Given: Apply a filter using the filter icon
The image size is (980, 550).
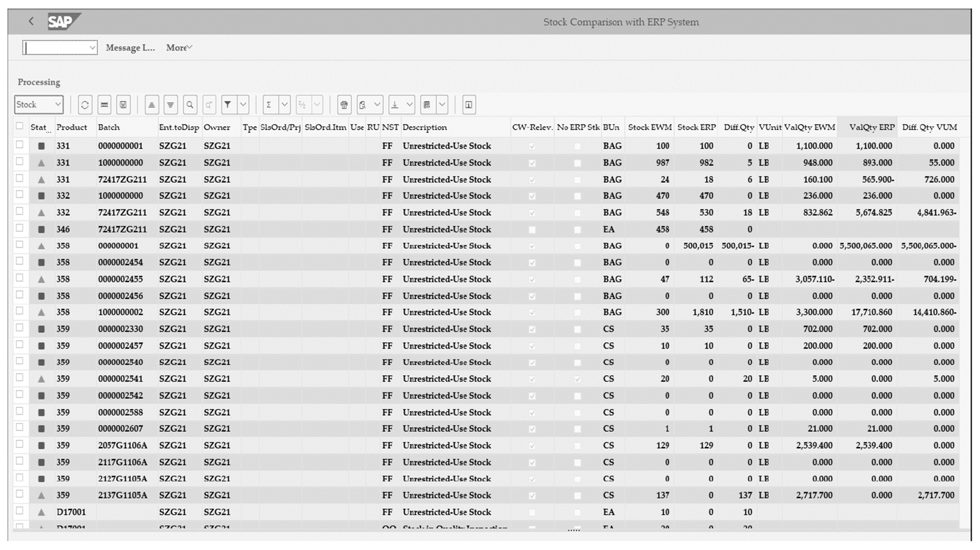Looking at the screenshot, I should pyautogui.click(x=226, y=104).
